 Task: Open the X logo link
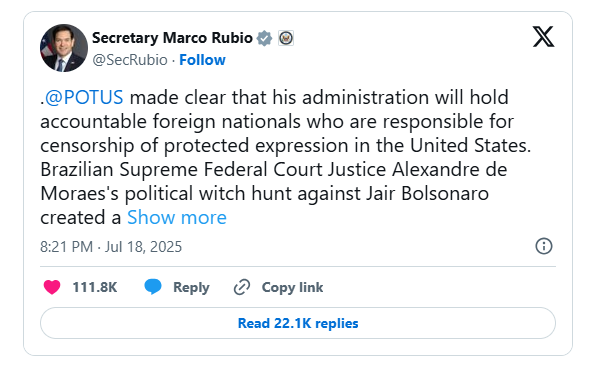pos(543,37)
